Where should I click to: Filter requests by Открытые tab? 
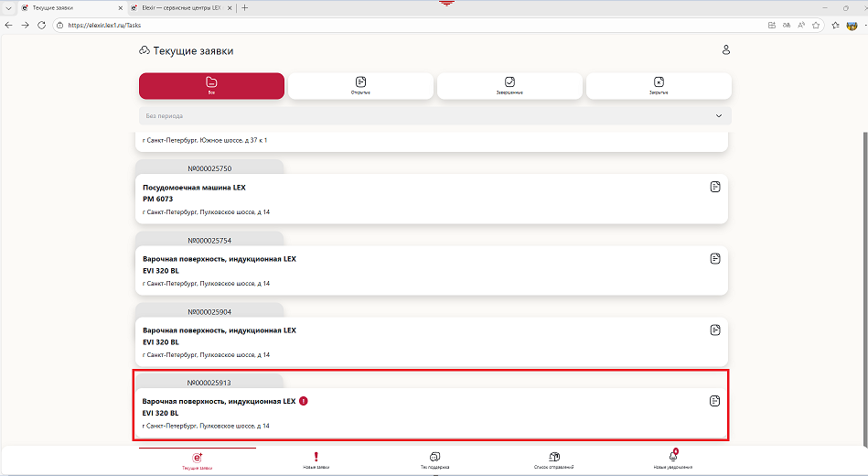tap(360, 85)
